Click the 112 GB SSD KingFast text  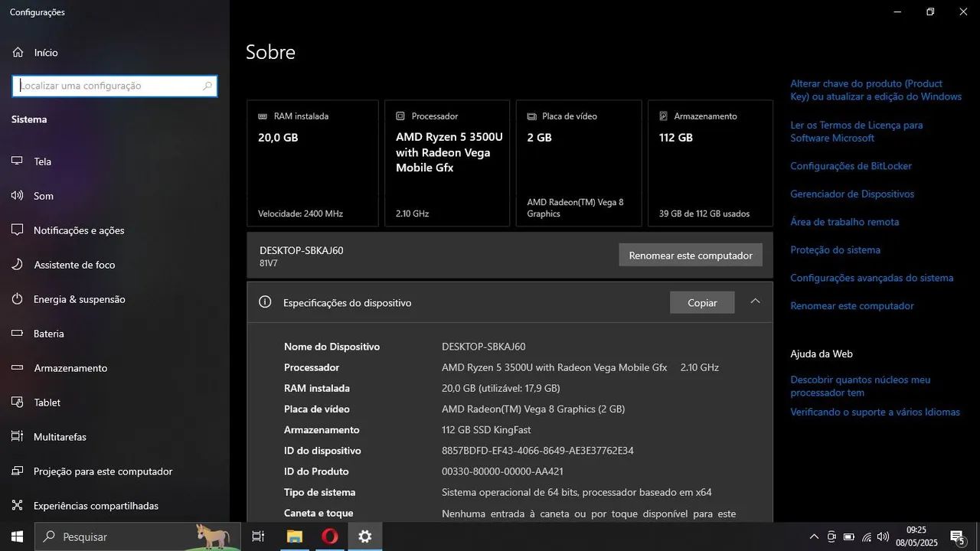click(x=486, y=430)
